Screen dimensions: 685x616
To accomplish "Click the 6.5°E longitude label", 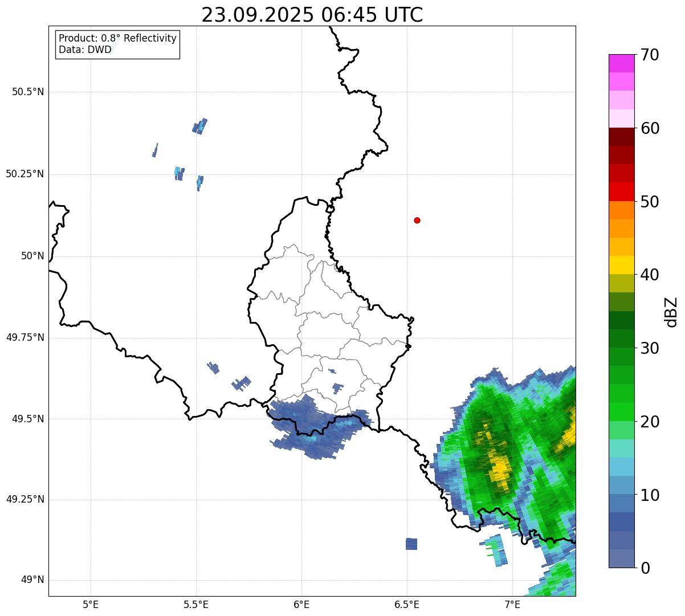I will coord(407,605).
